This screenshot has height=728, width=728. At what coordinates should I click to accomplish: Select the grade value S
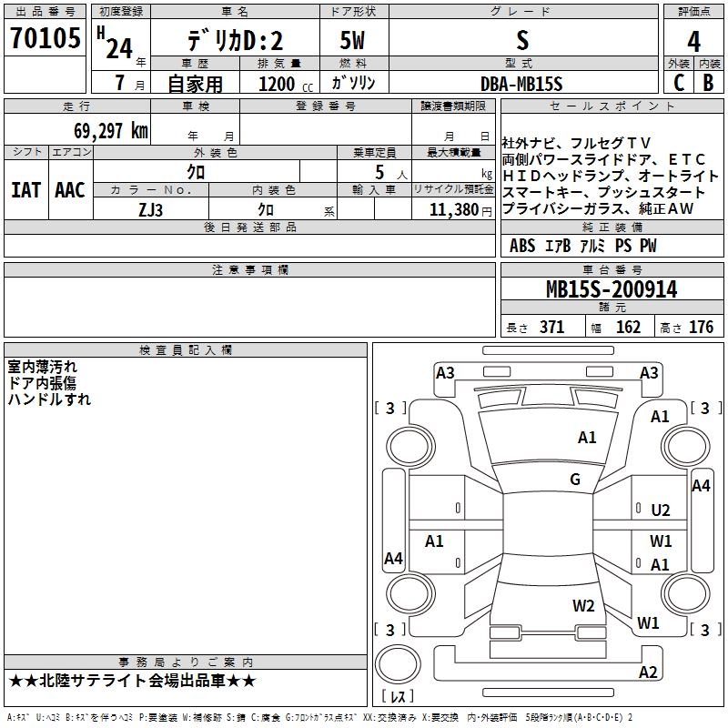522,40
